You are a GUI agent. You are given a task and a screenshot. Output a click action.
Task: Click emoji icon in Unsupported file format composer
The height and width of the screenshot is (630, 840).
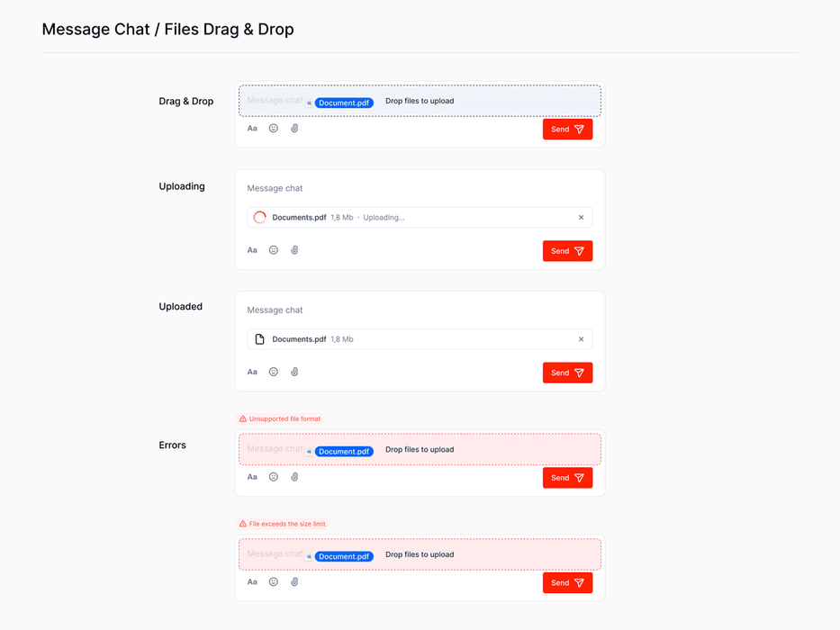coord(273,477)
